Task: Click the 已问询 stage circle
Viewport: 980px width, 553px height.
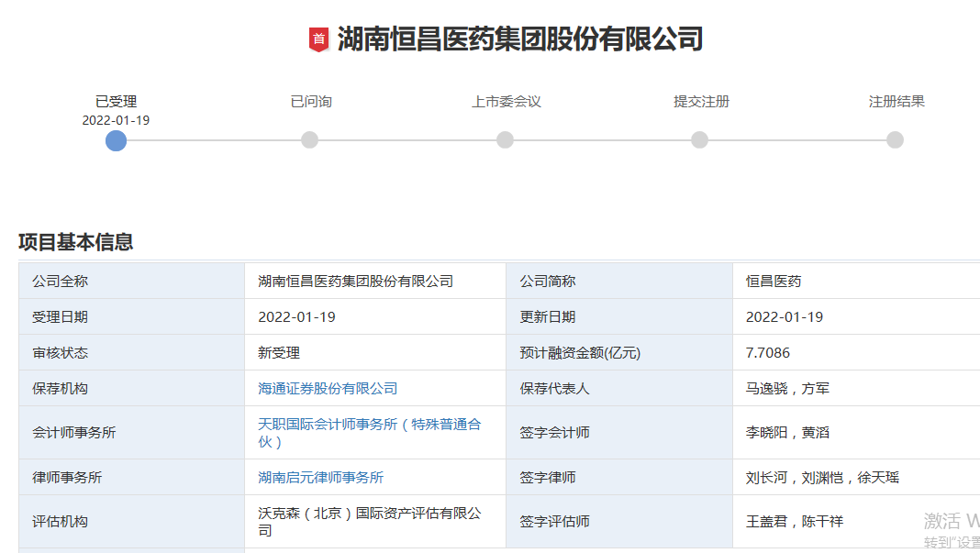Action: coord(309,140)
